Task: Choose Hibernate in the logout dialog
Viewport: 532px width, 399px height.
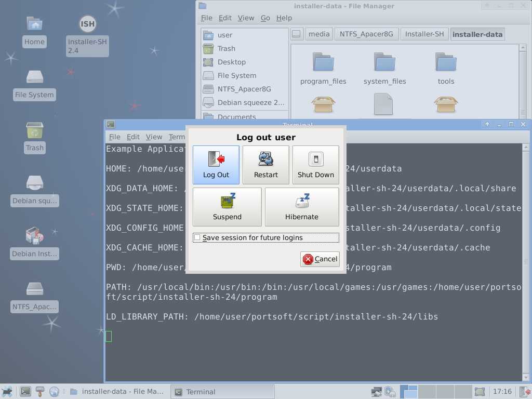Action: click(302, 207)
